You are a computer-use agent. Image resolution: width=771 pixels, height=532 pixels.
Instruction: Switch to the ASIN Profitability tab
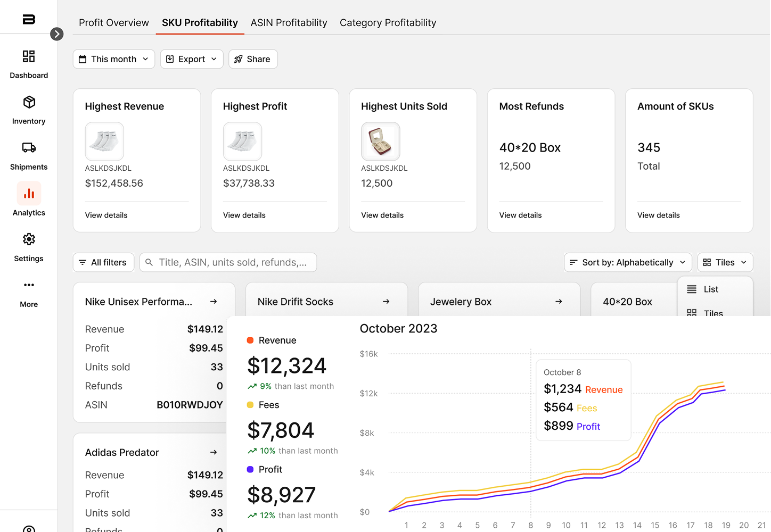pyautogui.click(x=289, y=23)
